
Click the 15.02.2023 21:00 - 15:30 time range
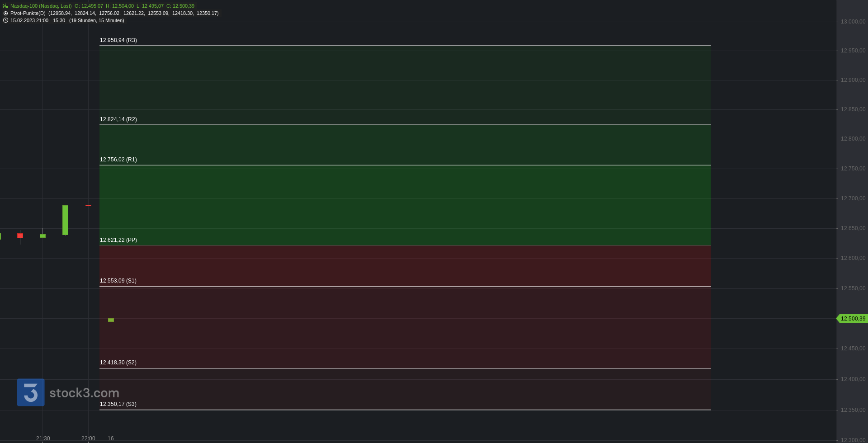click(38, 20)
